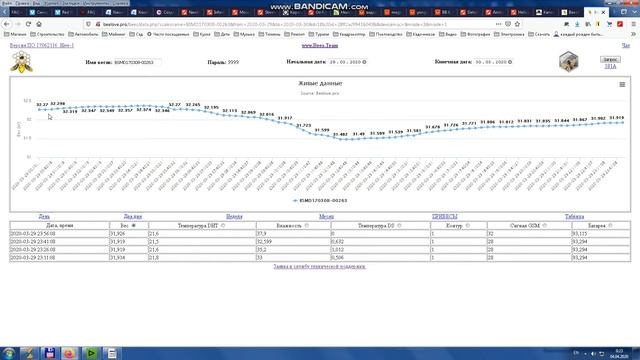The height and width of the screenshot is (360, 640).
Task: Open page actions three-dots menu in address bar
Action: 498,24
